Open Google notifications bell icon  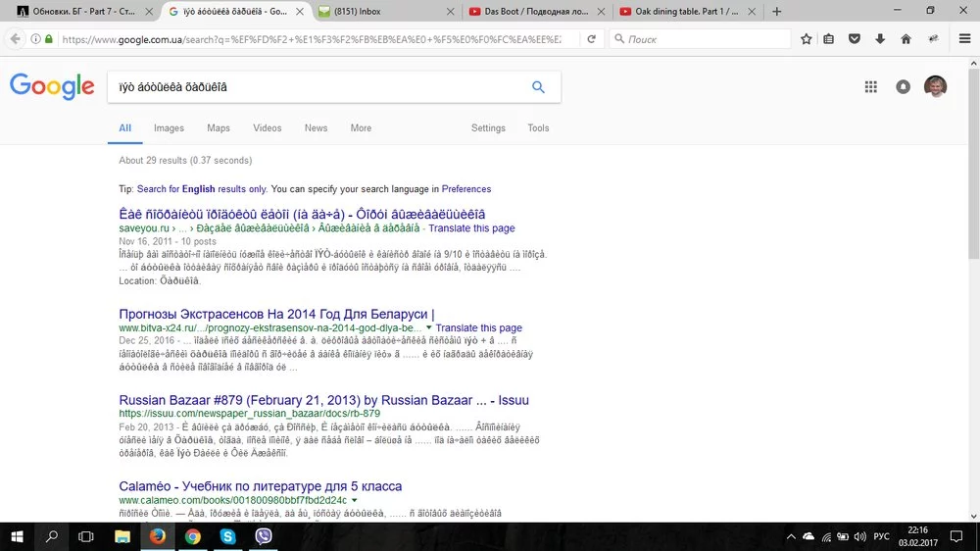click(x=904, y=87)
